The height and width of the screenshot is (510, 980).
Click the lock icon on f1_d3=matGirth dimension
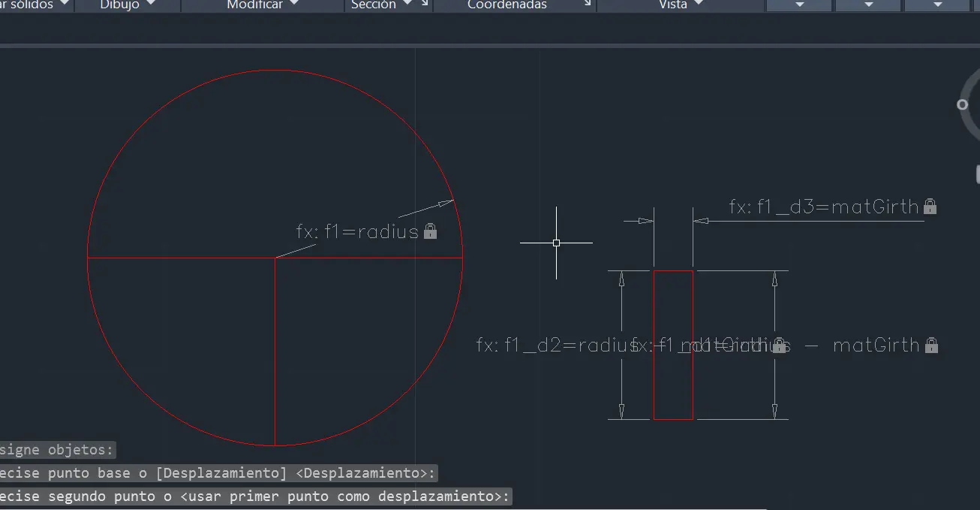(930, 207)
